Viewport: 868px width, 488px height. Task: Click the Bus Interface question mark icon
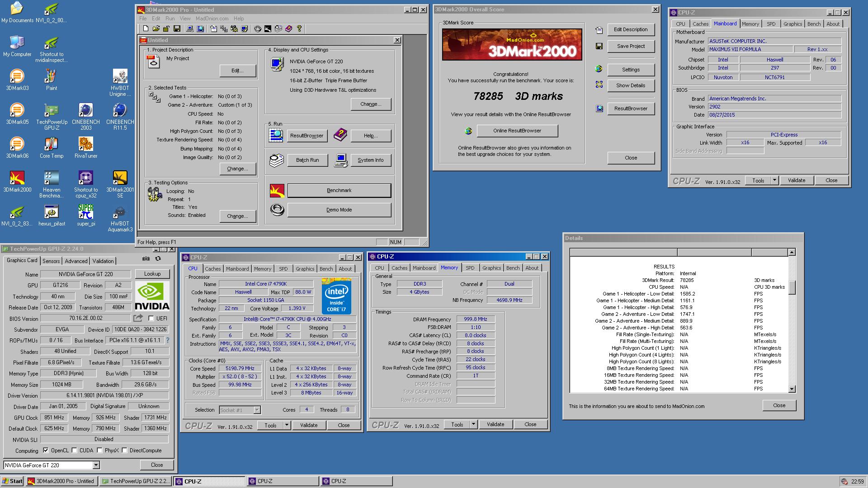167,340
